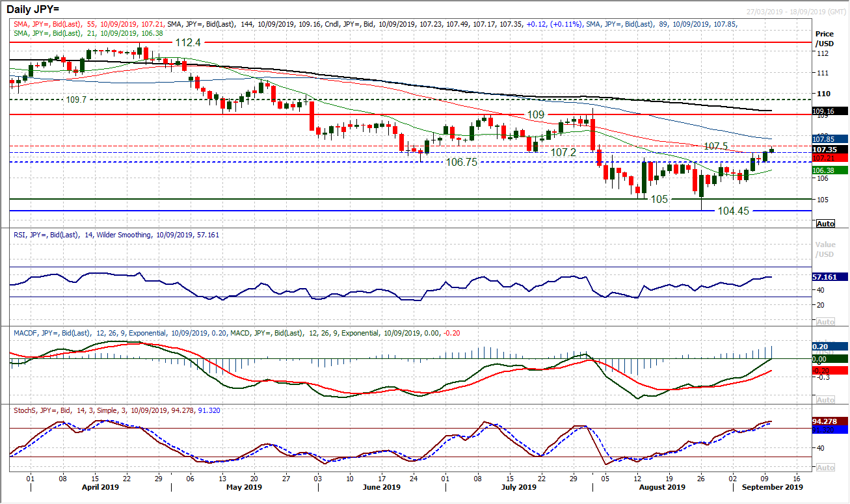
Task: Click the 57.161 RSI value tag
Action: point(830,276)
